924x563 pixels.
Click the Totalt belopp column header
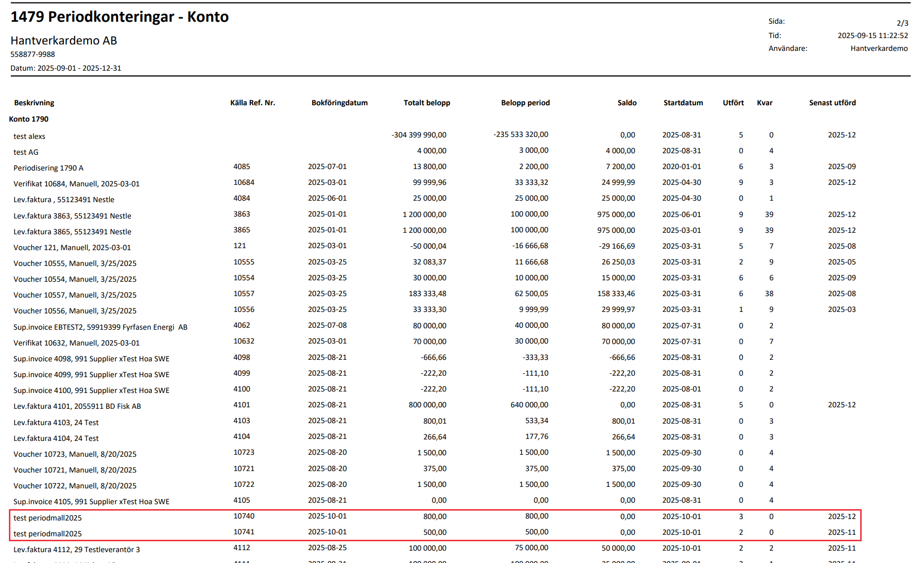pyautogui.click(x=426, y=103)
